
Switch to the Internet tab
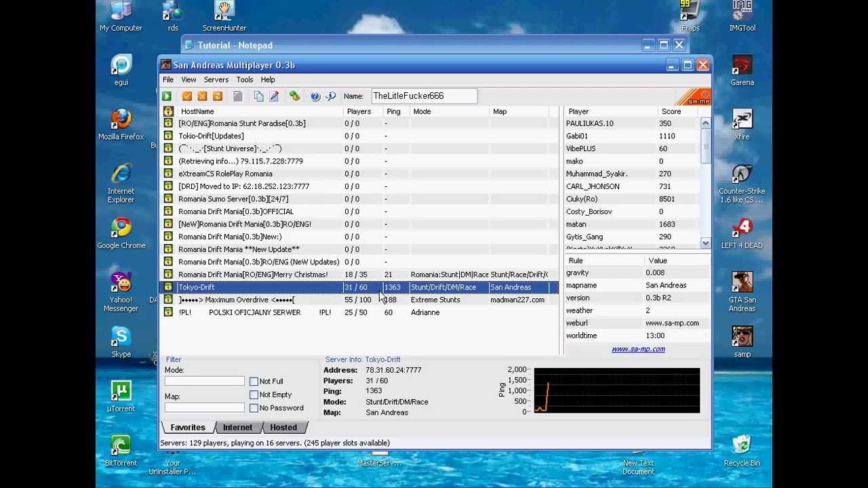237,428
